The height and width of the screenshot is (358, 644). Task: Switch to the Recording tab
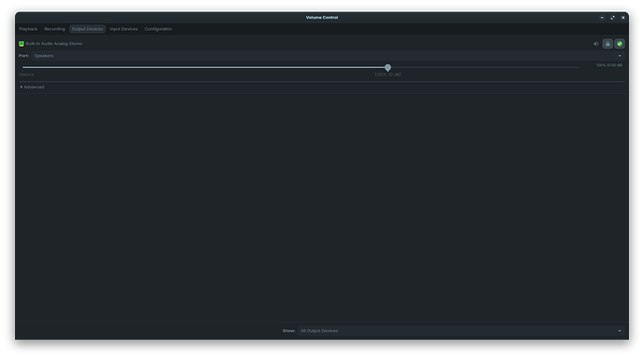click(x=55, y=29)
